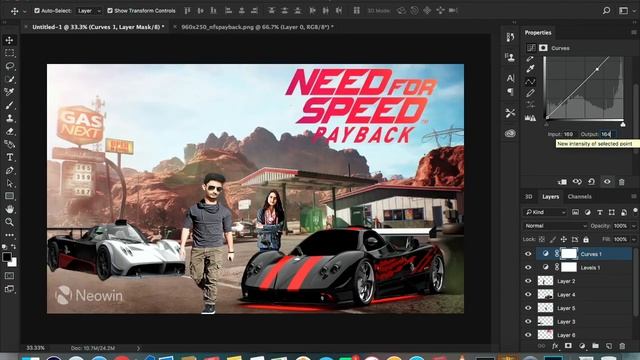Hide the Levels 1 layer
The height and width of the screenshot is (360, 640).
click(x=528, y=268)
